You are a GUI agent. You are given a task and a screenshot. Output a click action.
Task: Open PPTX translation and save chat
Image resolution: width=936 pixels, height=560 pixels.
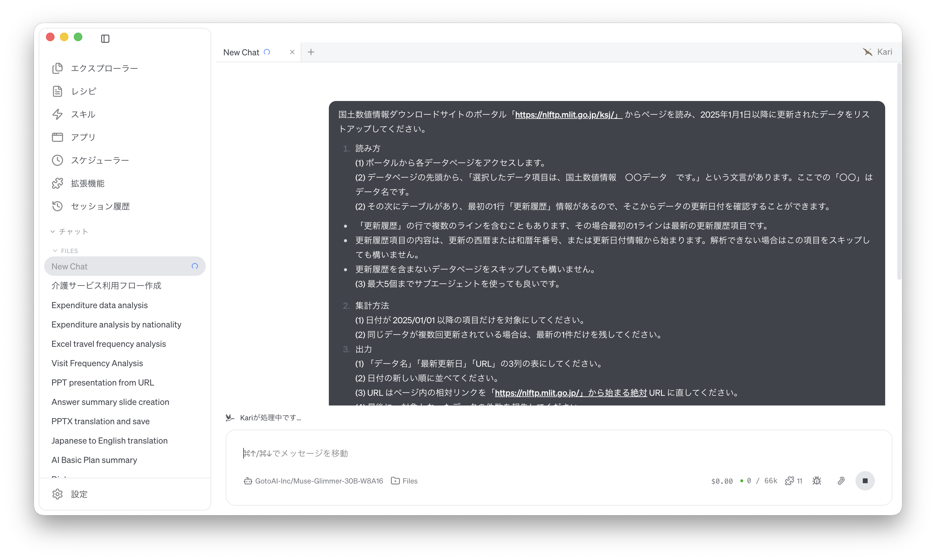pos(100,421)
